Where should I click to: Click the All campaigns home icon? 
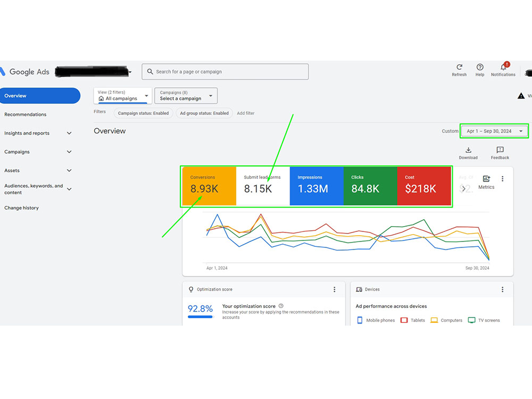coord(101,98)
